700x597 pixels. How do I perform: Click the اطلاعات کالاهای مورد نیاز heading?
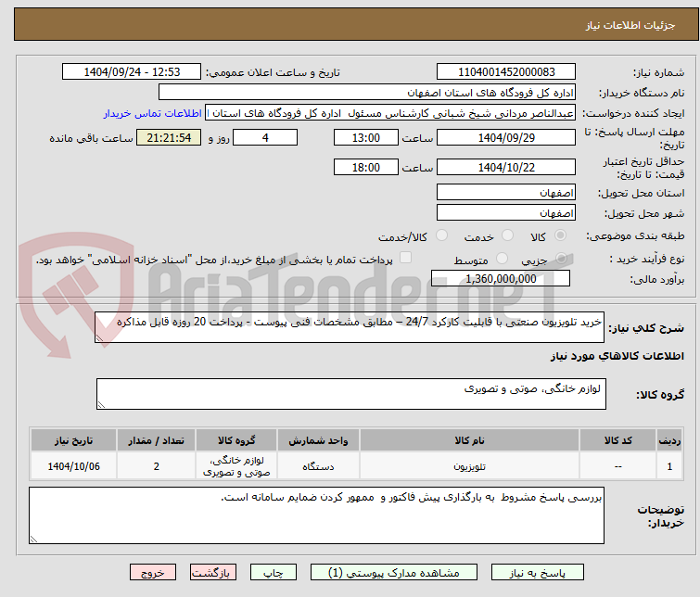617,356
